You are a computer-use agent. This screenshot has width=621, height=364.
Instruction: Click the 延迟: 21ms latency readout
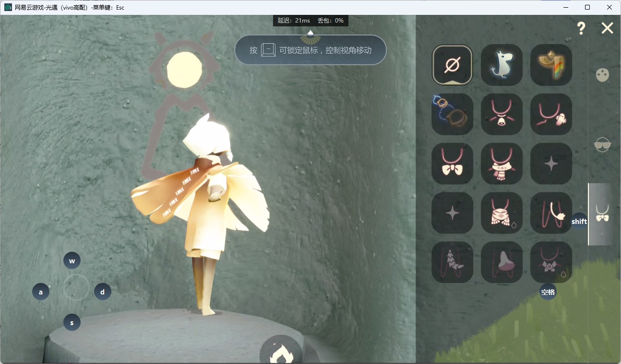pos(294,21)
